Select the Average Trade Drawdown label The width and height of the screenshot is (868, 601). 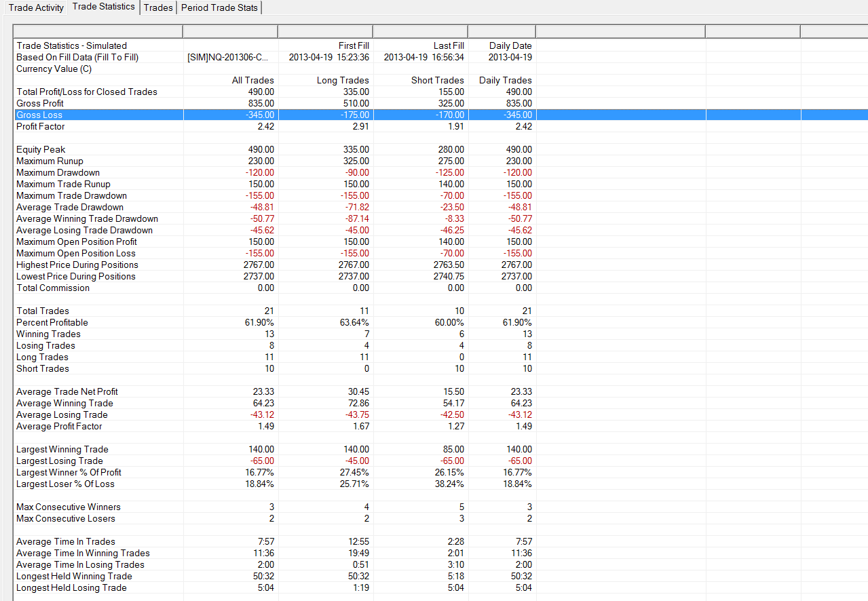(x=70, y=208)
